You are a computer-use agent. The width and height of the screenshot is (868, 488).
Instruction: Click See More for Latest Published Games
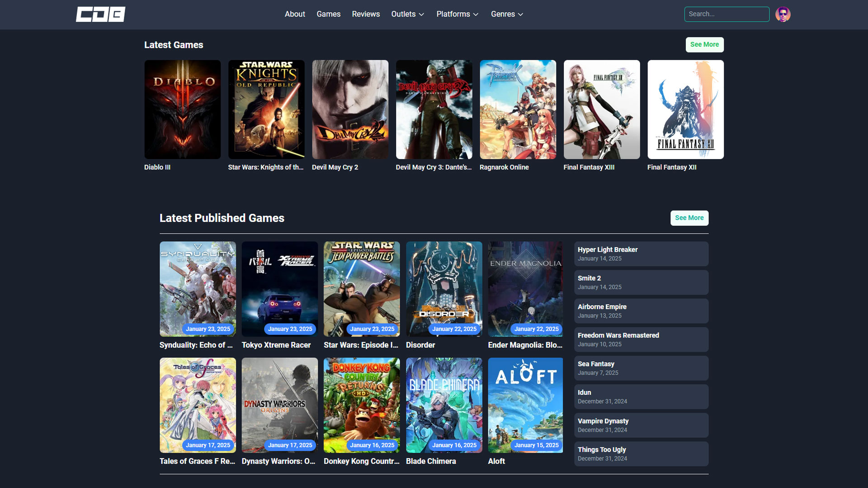tap(689, 218)
